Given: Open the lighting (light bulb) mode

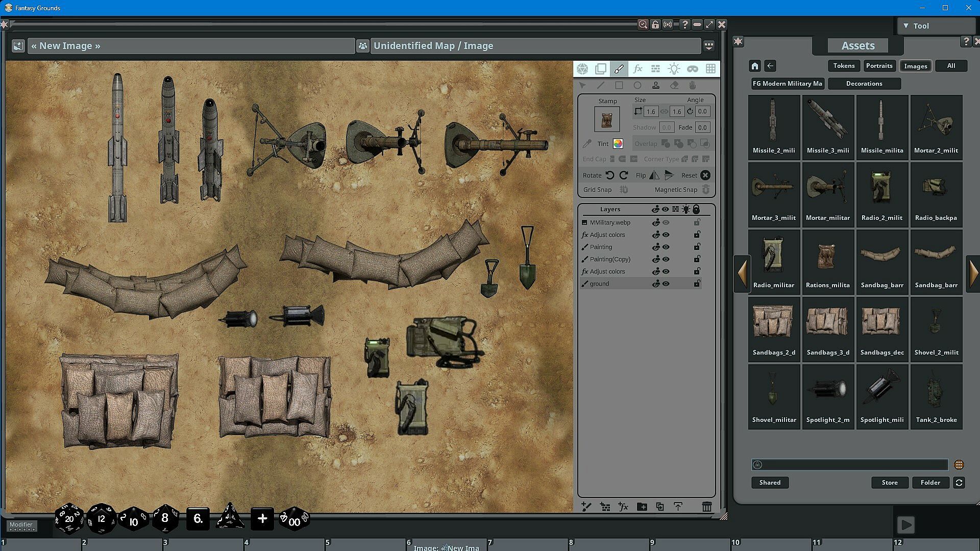Looking at the screenshot, I should tap(674, 69).
